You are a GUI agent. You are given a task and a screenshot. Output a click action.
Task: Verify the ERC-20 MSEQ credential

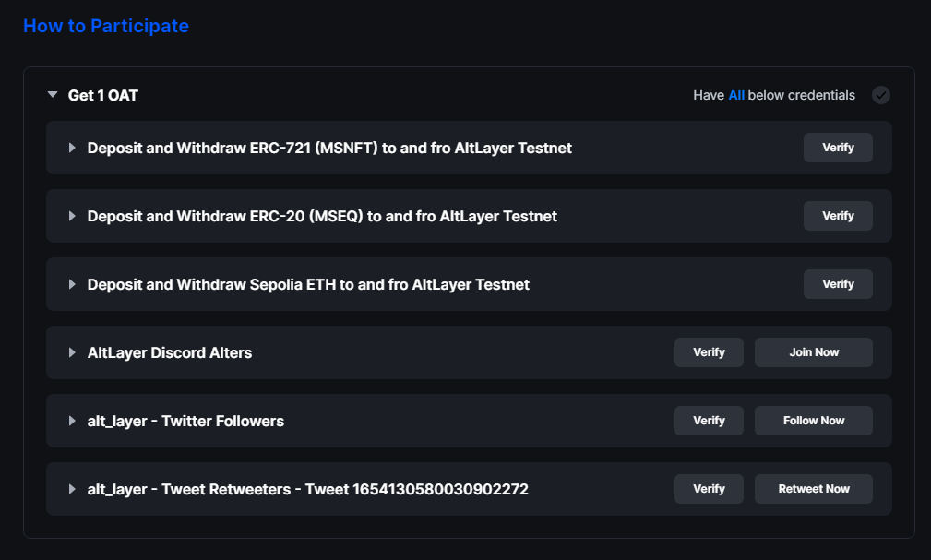pyautogui.click(x=838, y=216)
